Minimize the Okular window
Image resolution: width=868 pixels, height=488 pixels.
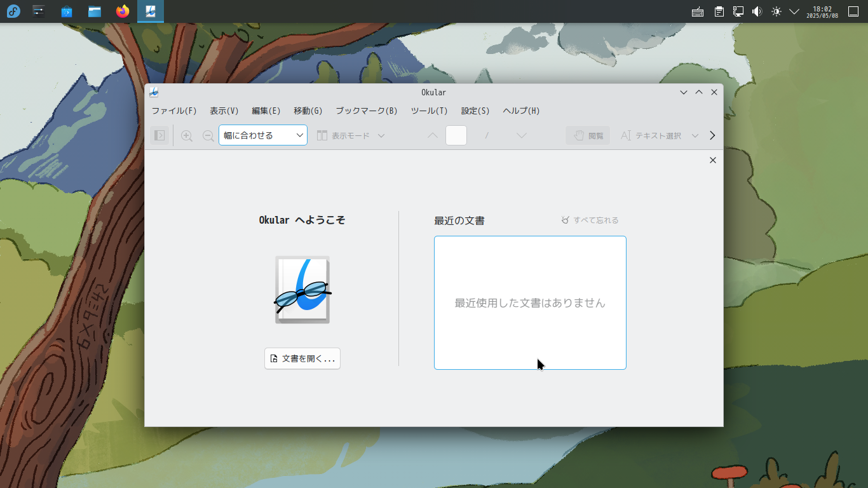pos(684,92)
